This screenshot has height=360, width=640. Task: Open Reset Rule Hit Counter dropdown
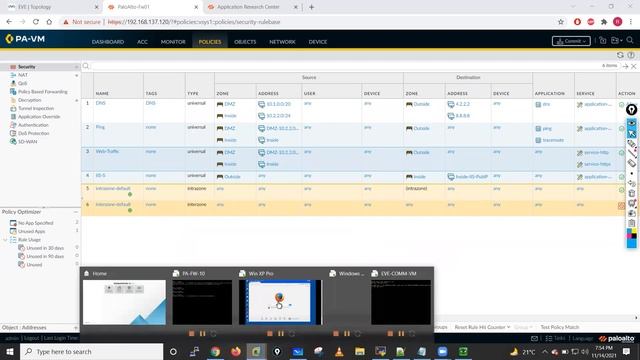tap(482, 327)
